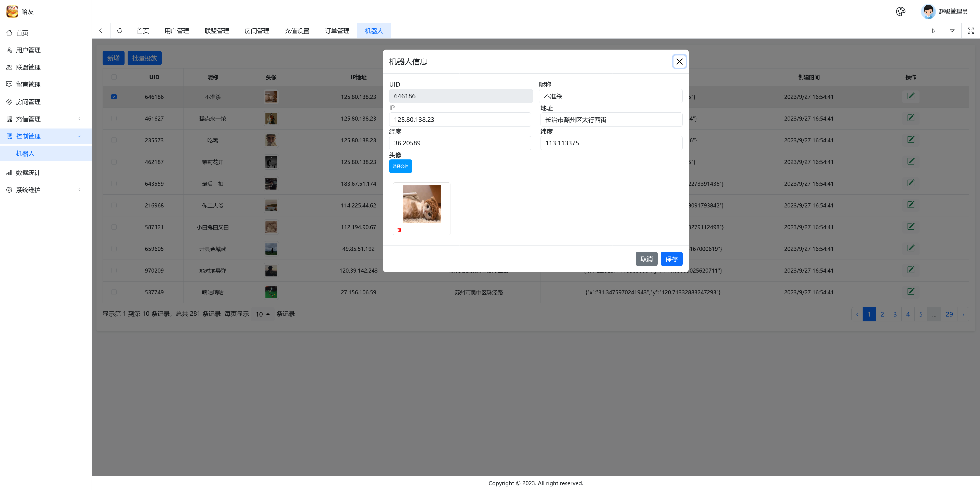
Task: Click the 超级管理员 avatar icon
Action: (928, 11)
